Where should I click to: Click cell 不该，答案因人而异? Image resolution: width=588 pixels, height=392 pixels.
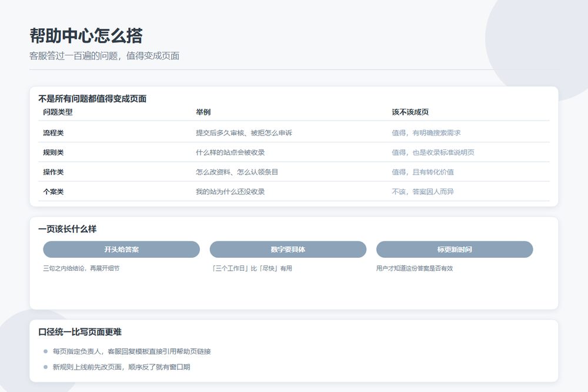click(x=423, y=191)
